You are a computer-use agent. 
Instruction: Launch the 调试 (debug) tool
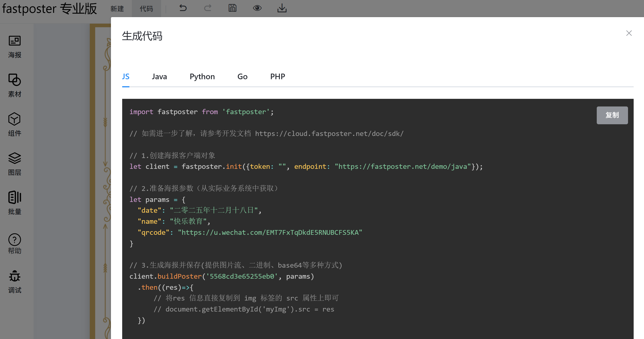pos(14,282)
